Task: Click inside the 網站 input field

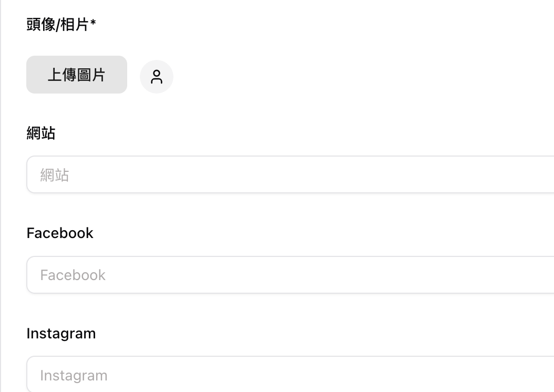Action: coord(210,174)
